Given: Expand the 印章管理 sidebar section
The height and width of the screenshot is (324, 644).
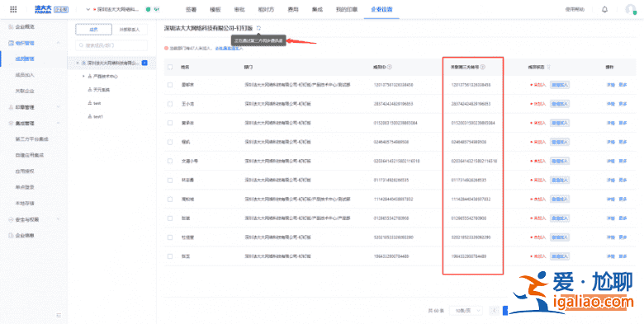Looking at the screenshot, I should click(58, 107).
